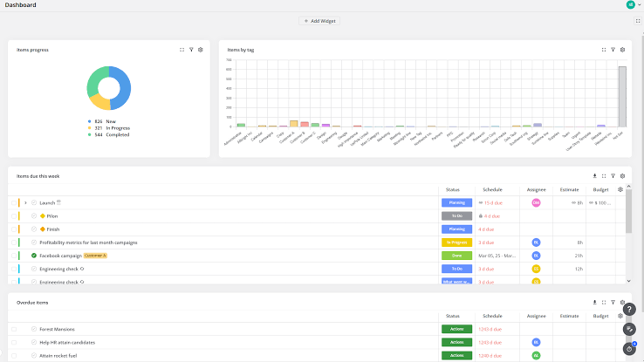Open Items by tag widget settings gear
644x362 pixels.
coord(623,50)
